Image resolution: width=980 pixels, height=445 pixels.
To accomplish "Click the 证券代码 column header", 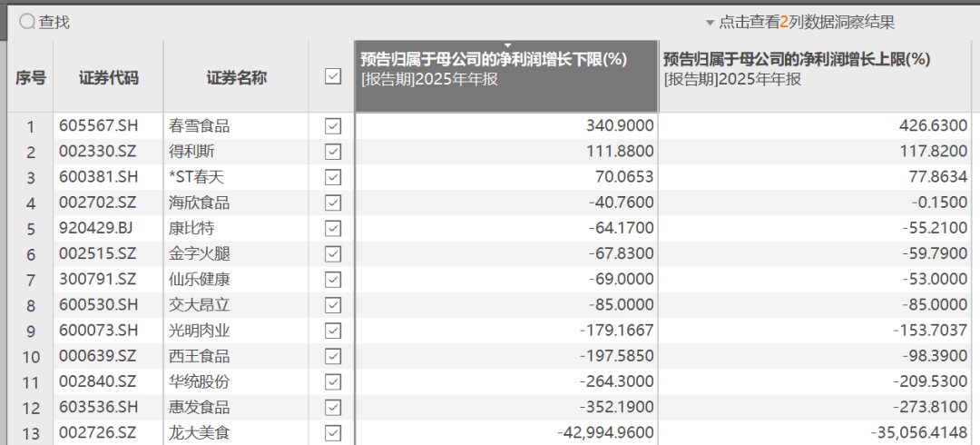I will click(x=109, y=78).
